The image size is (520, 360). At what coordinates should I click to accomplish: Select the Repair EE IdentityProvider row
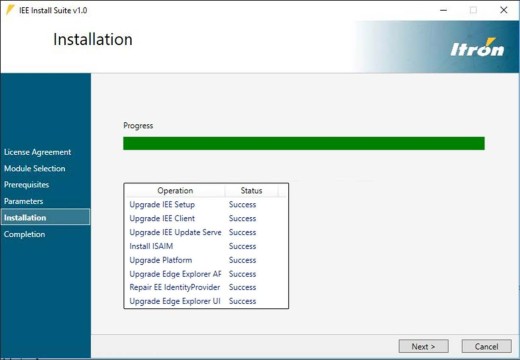[x=206, y=287]
